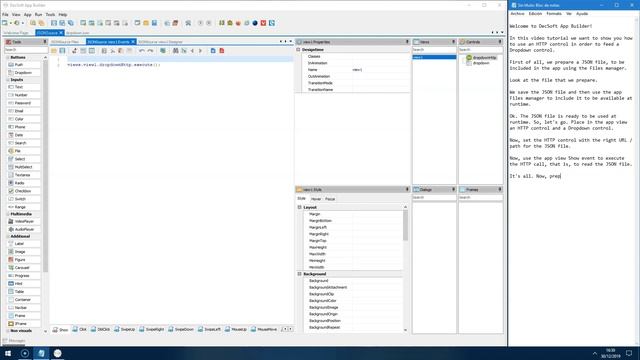Image resolution: width=640 pixels, height=360 pixels.
Task: Open the Run menu
Action: coord(38,15)
